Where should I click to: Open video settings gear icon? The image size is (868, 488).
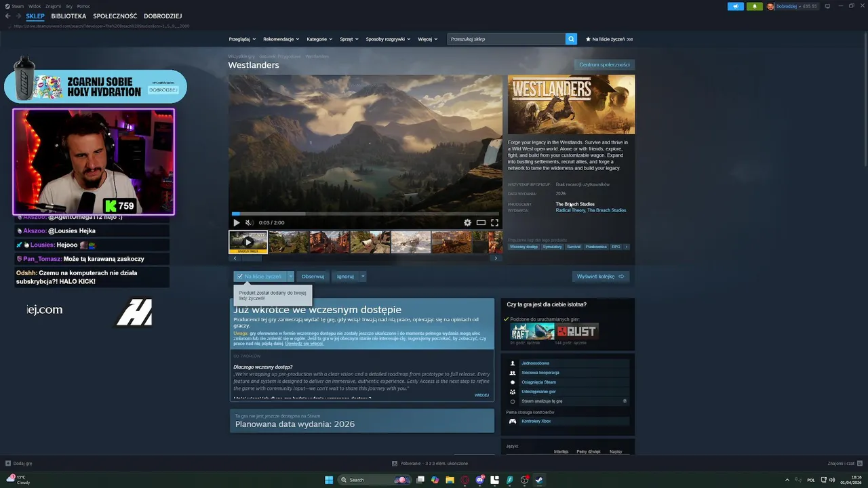coord(467,222)
